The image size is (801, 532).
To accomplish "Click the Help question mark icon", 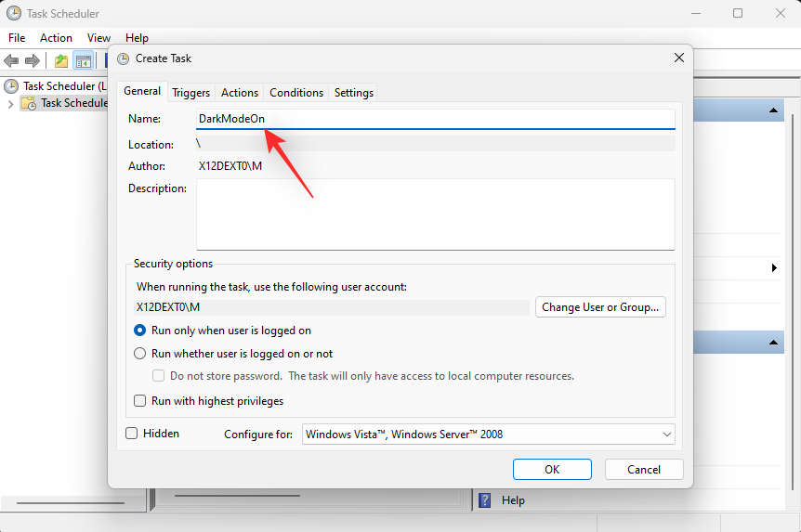I will coord(484,500).
